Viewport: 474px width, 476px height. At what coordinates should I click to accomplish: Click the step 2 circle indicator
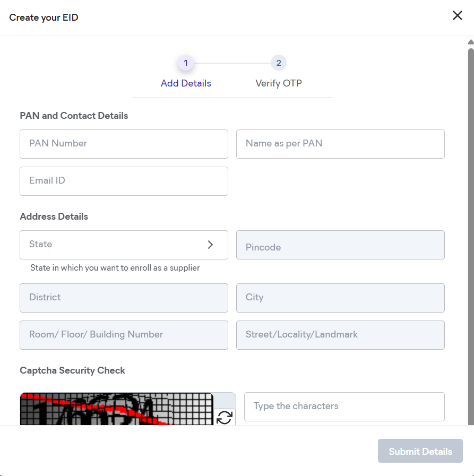pos(279,63)
